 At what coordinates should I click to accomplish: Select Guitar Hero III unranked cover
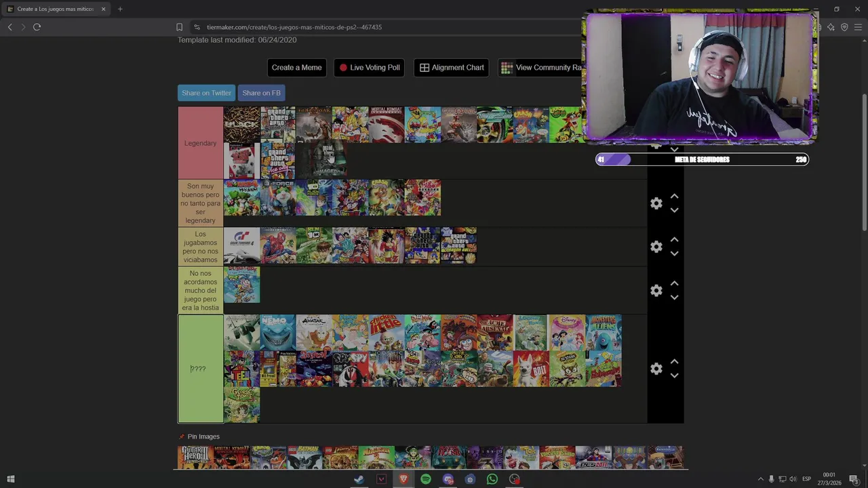point(195,458)
